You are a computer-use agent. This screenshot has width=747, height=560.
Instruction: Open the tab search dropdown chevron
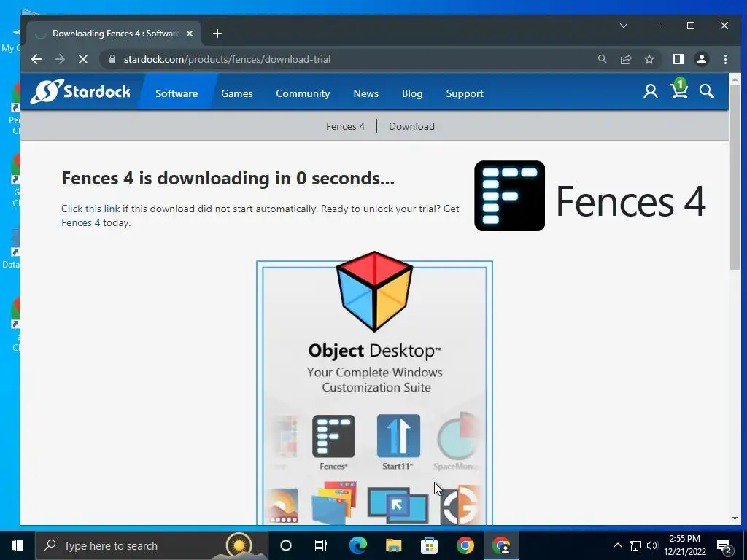coord(623,26)
